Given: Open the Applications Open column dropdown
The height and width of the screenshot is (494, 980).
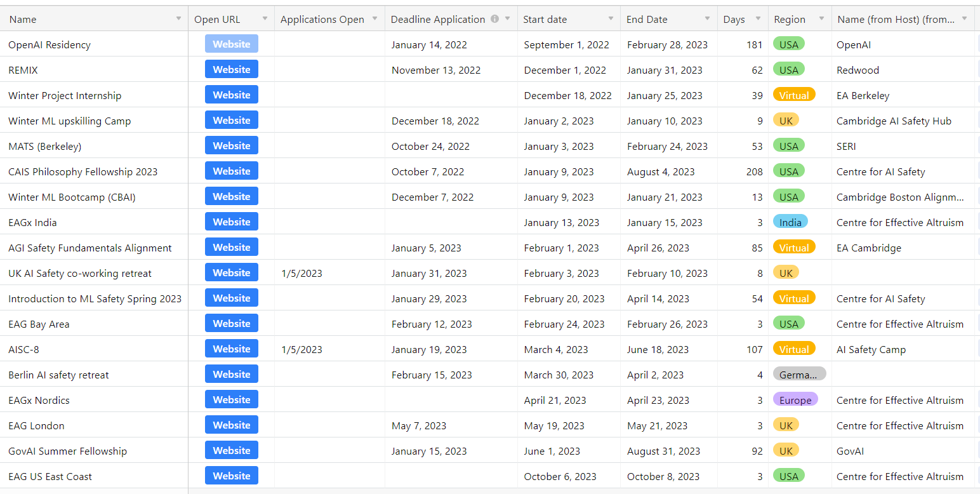Looking at the screenshot, I should point(375,19).
